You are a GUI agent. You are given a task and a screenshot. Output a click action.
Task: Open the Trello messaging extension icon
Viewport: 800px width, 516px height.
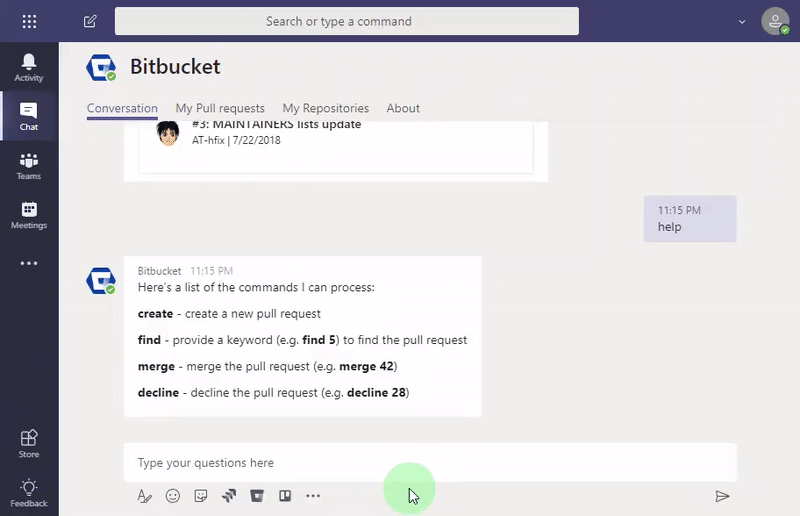click(285, 496)
